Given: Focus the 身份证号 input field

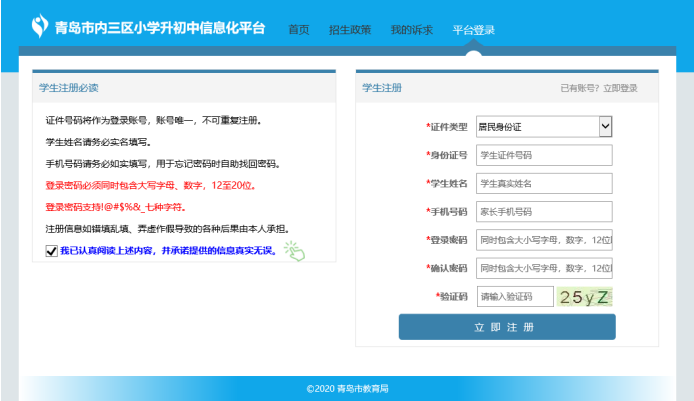Looking at the screenshot, I should (544, 155).
